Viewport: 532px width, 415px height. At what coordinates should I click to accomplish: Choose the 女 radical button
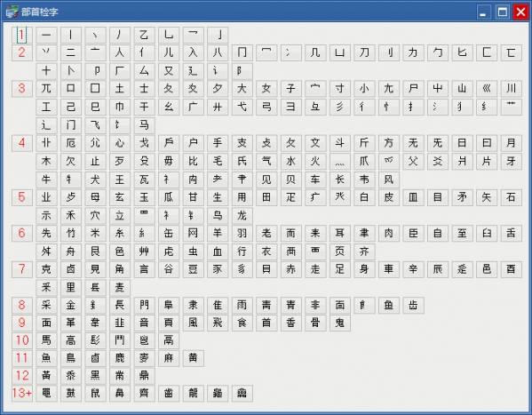[266, 89]
